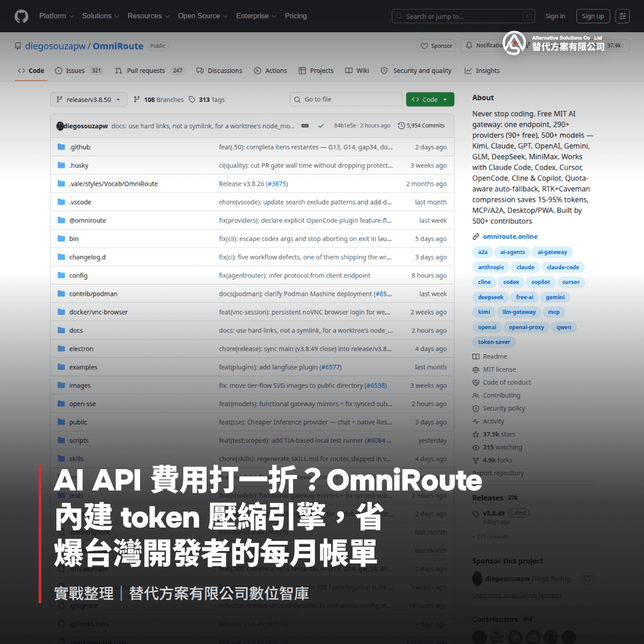Open the Code of conduct link
Viewport: 644px width, 644px height.
(x=502, y=382)
